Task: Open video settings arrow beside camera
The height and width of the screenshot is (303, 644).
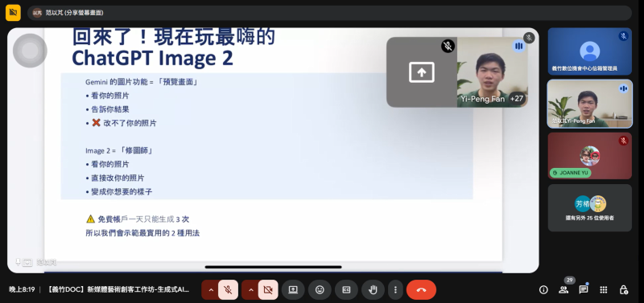Action: (250, 290)
